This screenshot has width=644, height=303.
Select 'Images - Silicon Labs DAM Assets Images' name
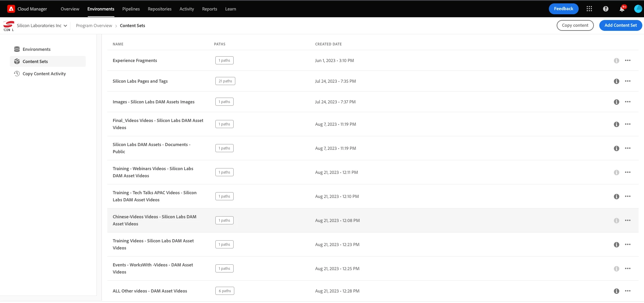[x=154, y=102]
